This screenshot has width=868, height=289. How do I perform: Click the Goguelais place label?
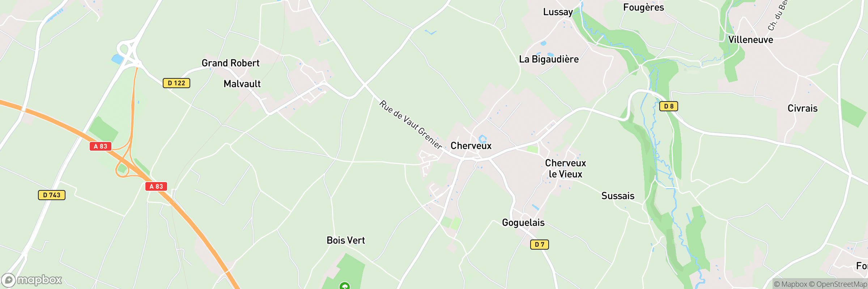(523, 223)
